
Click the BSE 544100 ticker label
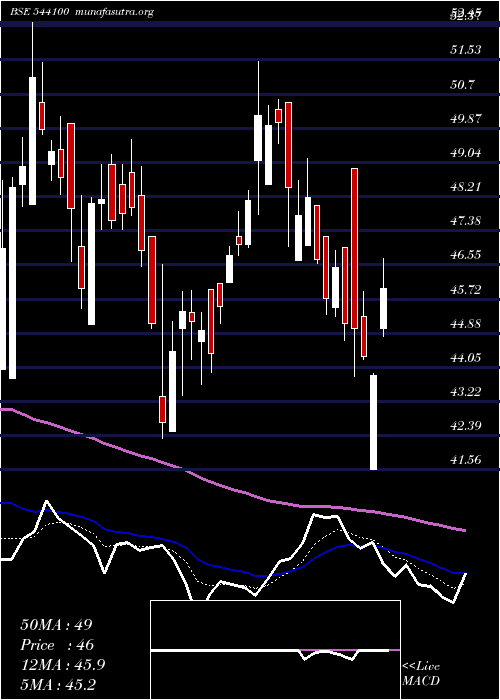point(39,12)
